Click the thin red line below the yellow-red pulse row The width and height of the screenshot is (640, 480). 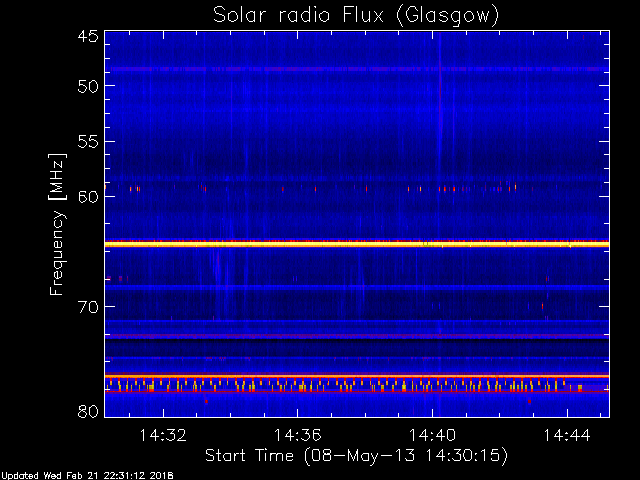point(357,392)
